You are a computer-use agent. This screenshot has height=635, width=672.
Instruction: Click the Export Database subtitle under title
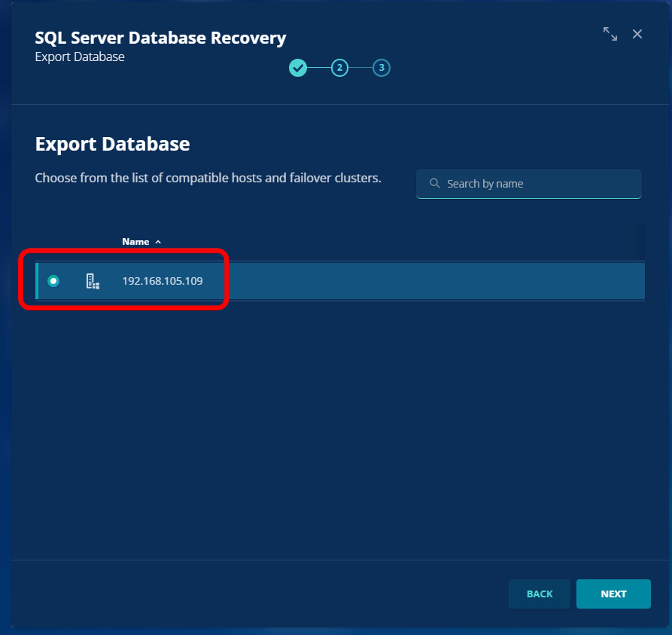[x=80, y=57]
